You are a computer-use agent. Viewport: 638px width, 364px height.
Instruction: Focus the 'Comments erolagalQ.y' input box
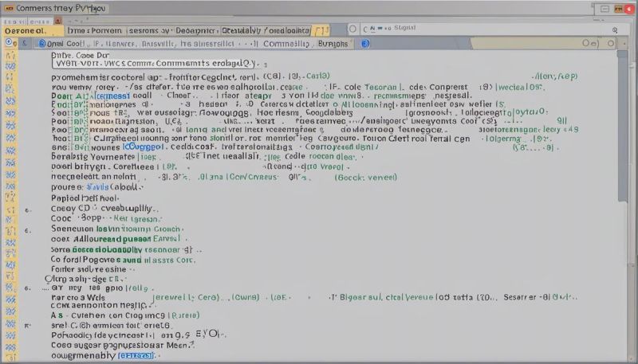coord(156,64)
